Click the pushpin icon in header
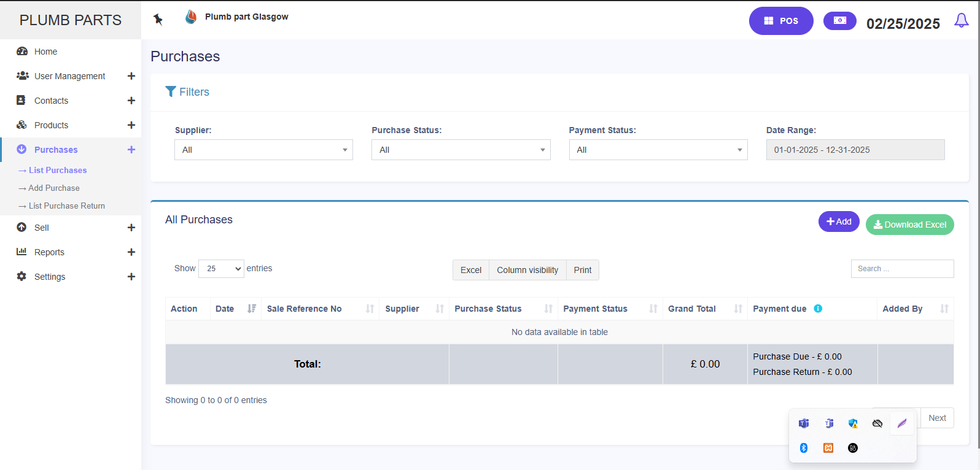Screen dimensions: 980x470 [x=158, y=20]
